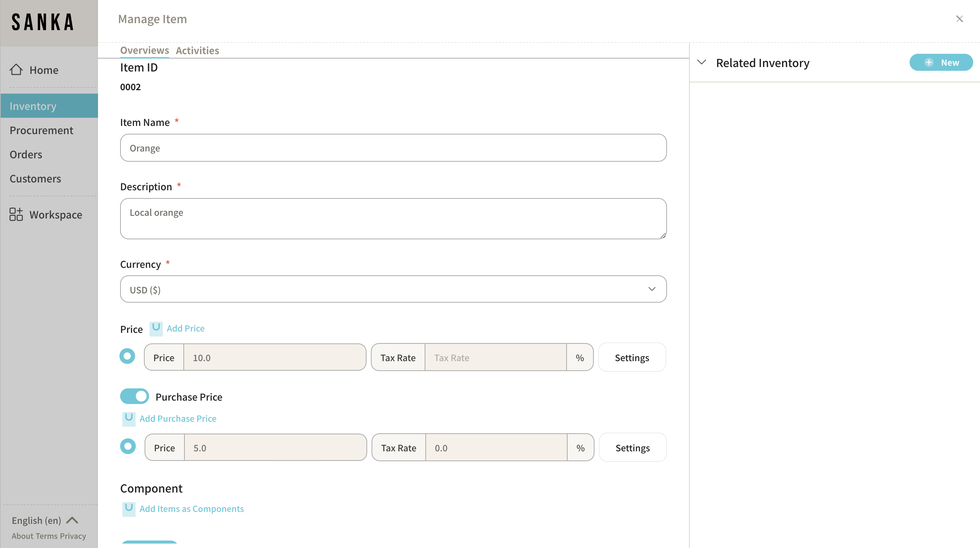Click the plus icon in New button
Image resolution: width=980 pixels, height=548 pixels.
pyautogui.click(x=929, y=62)
